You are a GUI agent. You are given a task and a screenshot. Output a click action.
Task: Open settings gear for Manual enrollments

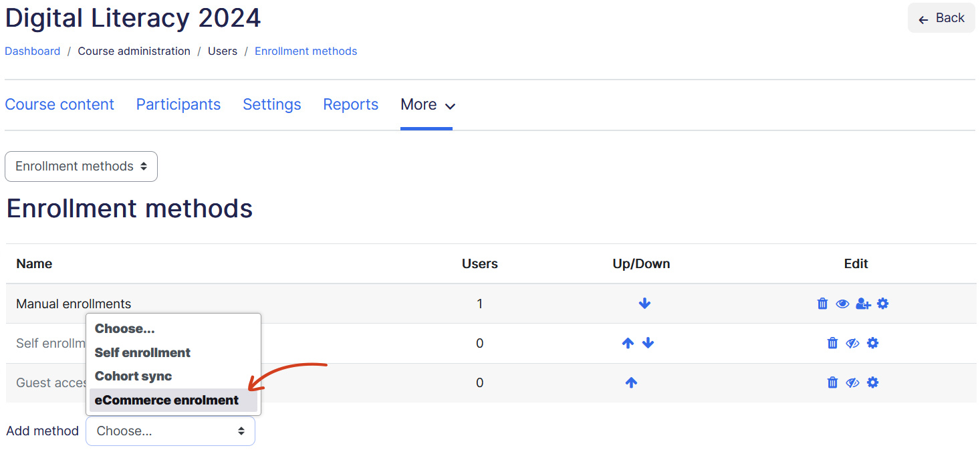[x=883, y=304]
